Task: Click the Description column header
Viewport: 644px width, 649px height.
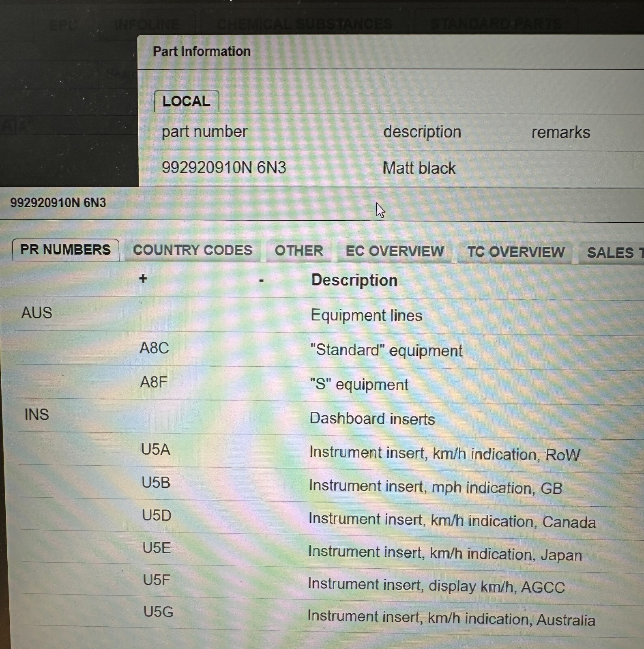Action: pos(354,280)
